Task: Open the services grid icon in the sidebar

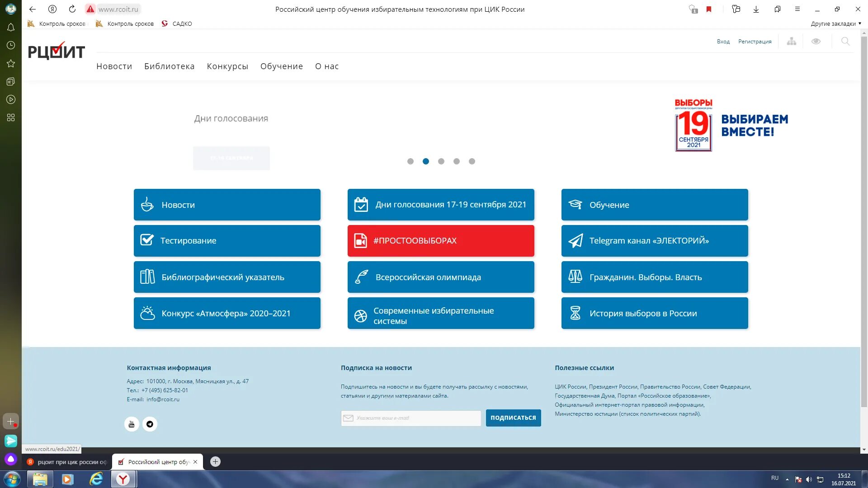Action: coord(11,117)
